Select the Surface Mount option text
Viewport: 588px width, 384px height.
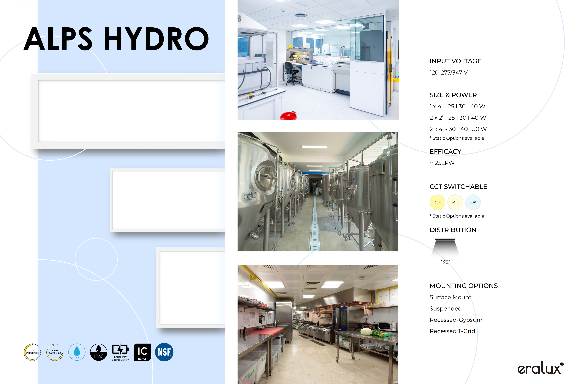(x=450, y=297)
